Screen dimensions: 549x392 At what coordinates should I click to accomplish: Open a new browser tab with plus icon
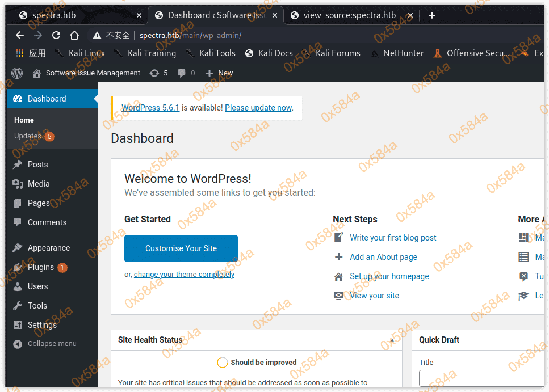click(x=432, y=15)
